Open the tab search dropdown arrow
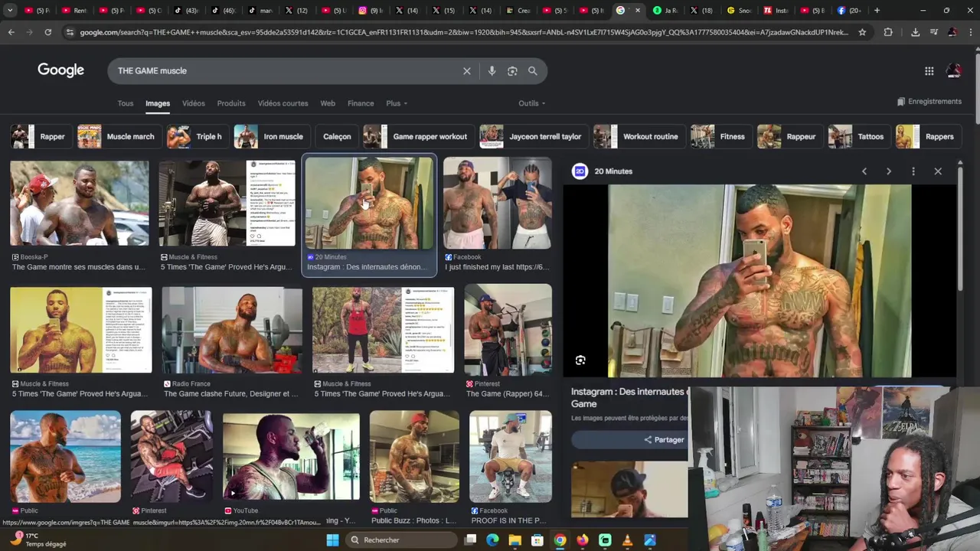Image resolution: width=980 pixels, height=551 pixels. click(x=10, y=11)
